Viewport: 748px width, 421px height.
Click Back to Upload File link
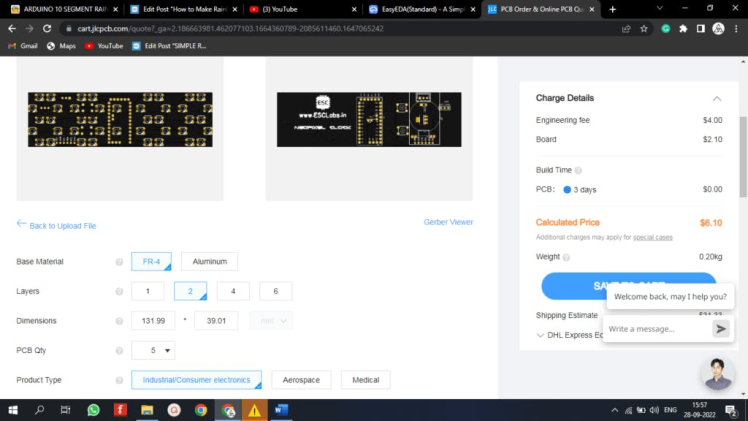(56, 226)
